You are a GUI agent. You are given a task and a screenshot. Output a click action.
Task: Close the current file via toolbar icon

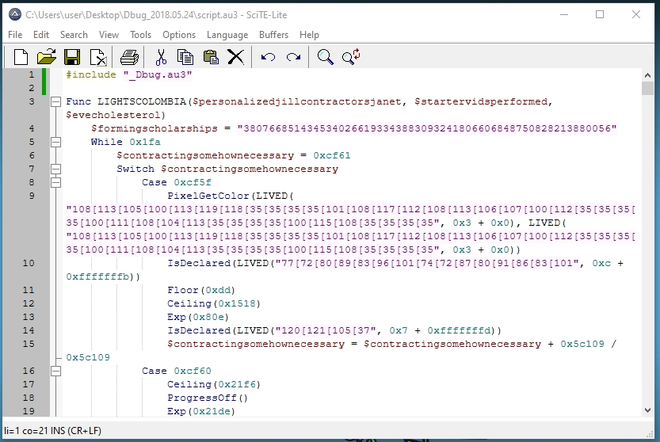pyautogui.click(x=98, y=57)
